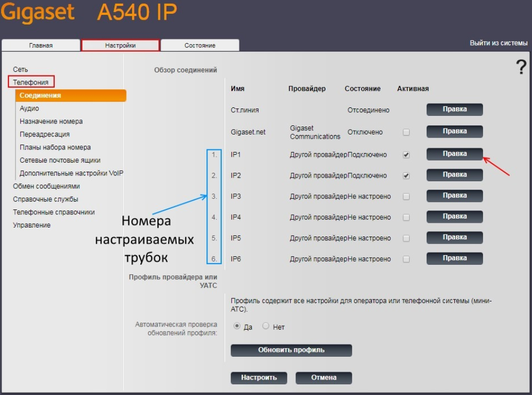The image size is (532, 395).
Task: Click the Активная column header
Action: pyautogui.click(x=413, y=89)
